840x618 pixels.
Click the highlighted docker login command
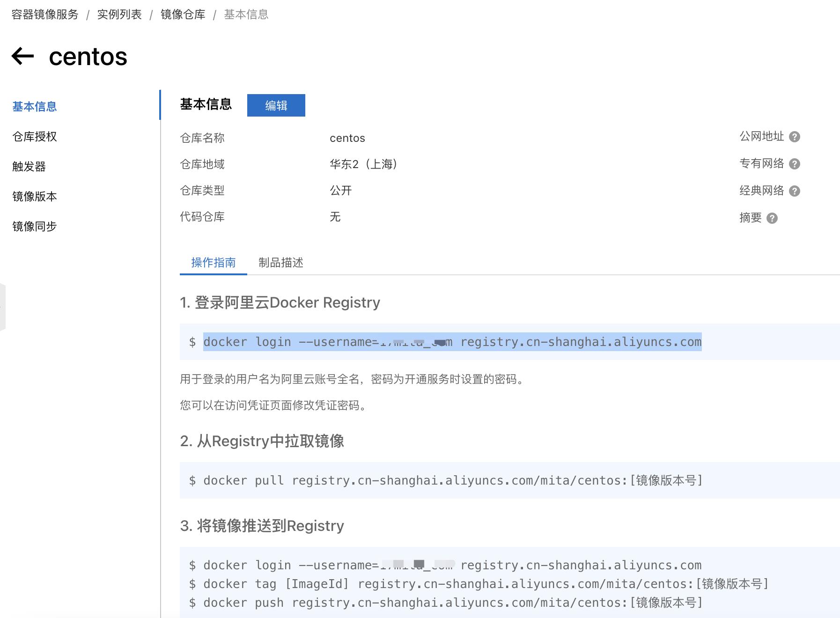click(x=452, y=342)
